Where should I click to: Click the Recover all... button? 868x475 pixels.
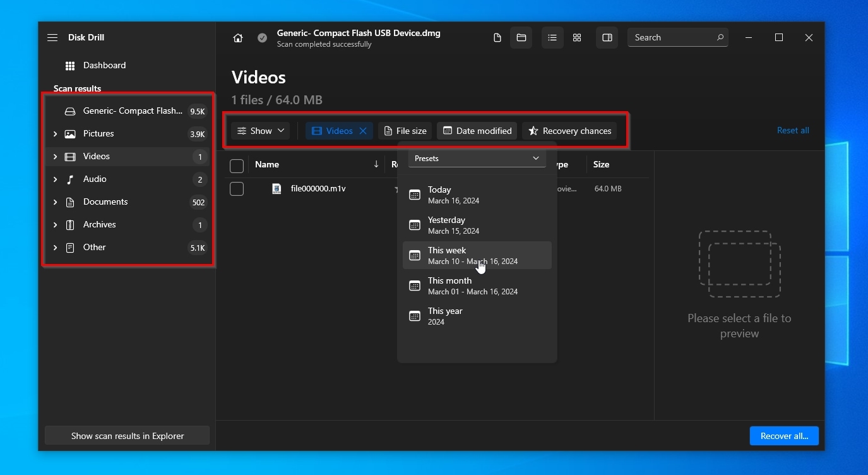click(x=784, y=436)
